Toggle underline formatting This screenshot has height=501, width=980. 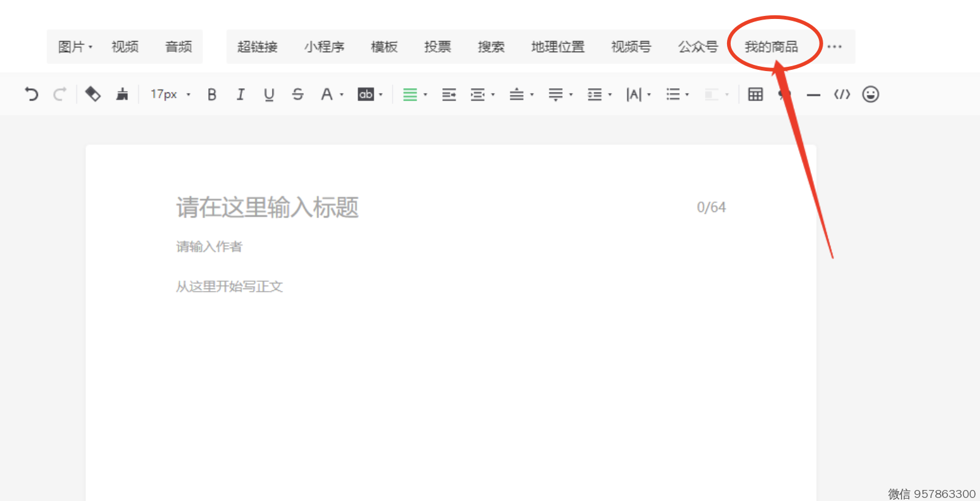click(x=269, y=94)
